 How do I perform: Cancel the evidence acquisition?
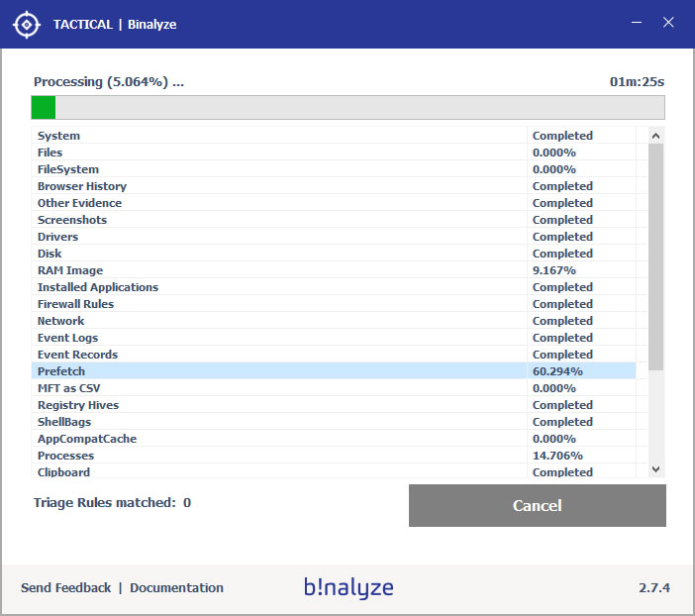[x=538, y=505]
